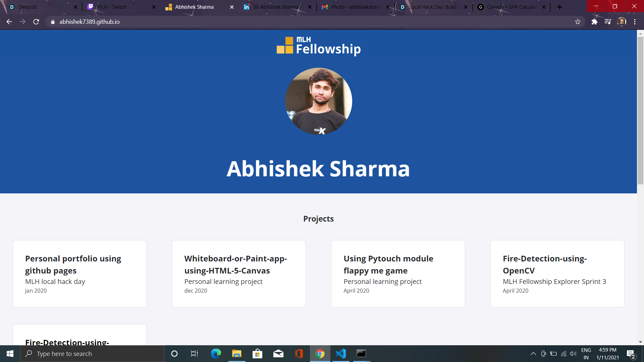Open Microsoft Edge from the taskbar
The height and width of the screenshot is (362, 644).
(216, 354)
